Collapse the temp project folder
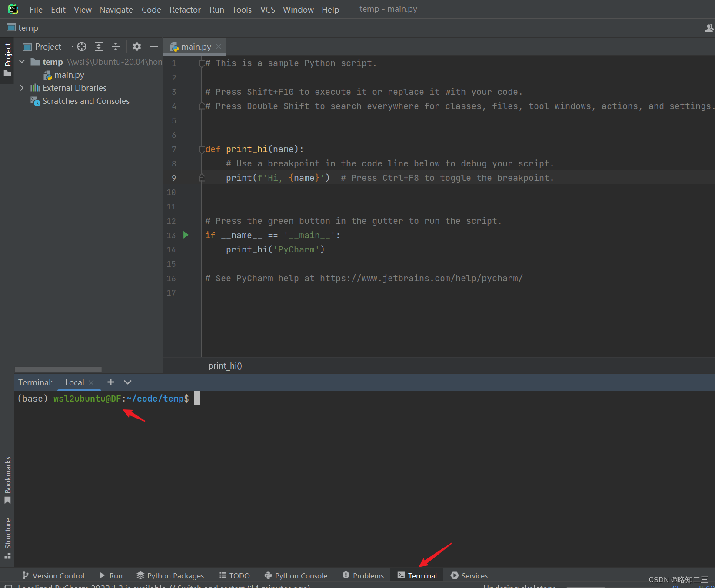The width and height of the screenshot is (715, 588). [x=22, y=62]
